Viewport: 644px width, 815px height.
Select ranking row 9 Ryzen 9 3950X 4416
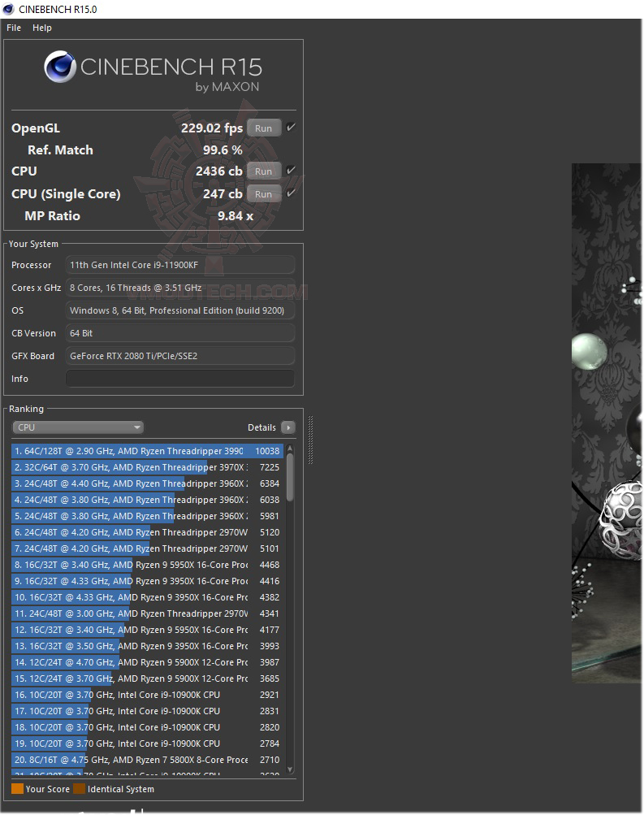tap(148, 581)
